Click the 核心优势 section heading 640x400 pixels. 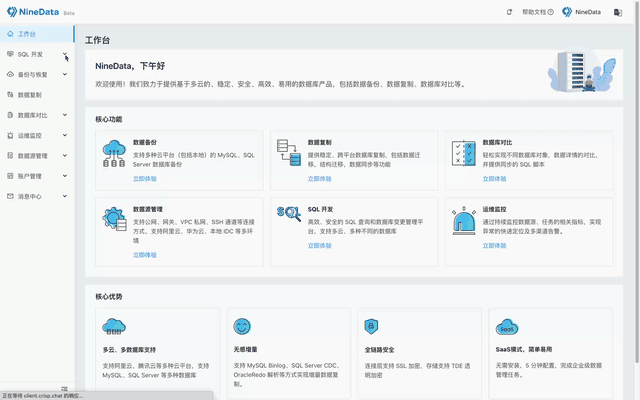coord(109,297)
